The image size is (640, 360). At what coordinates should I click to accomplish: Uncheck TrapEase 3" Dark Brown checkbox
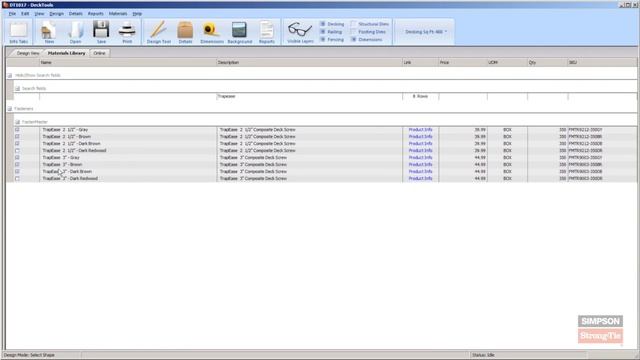[17, 171]
